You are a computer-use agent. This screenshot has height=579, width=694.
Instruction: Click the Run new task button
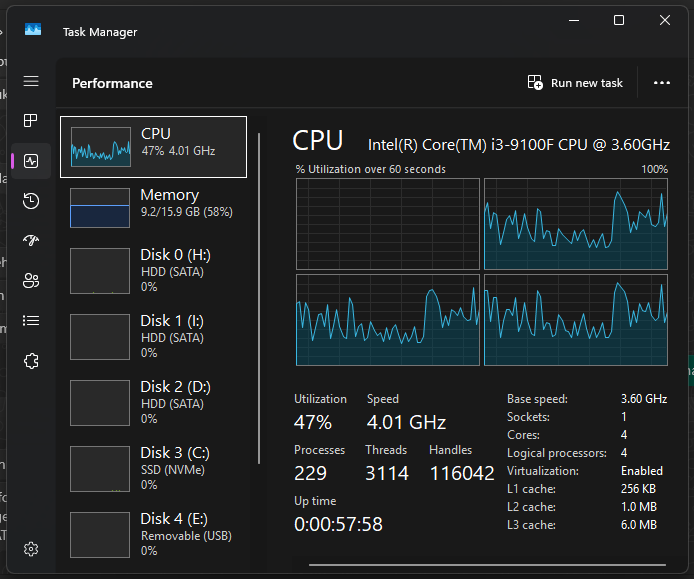[575, 83]
